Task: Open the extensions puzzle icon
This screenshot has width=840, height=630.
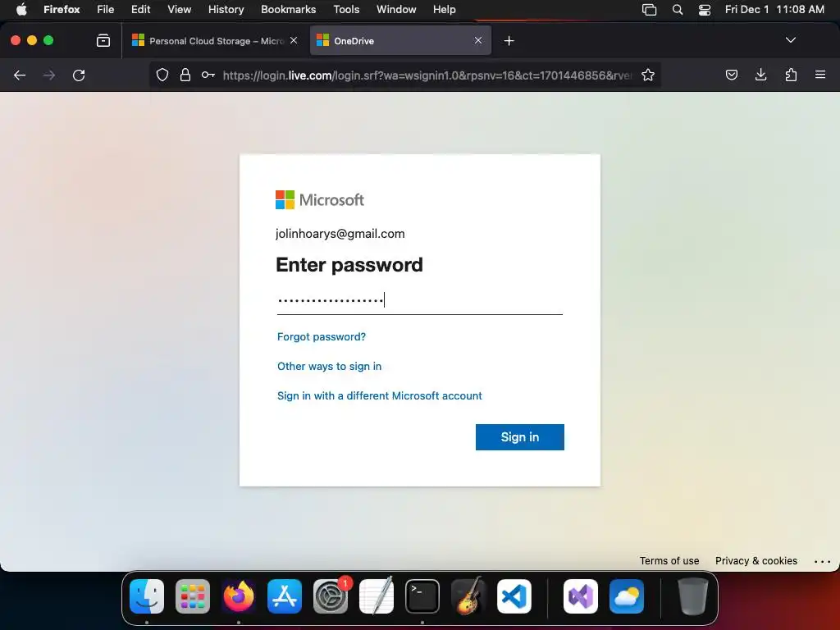Action: 792,75
